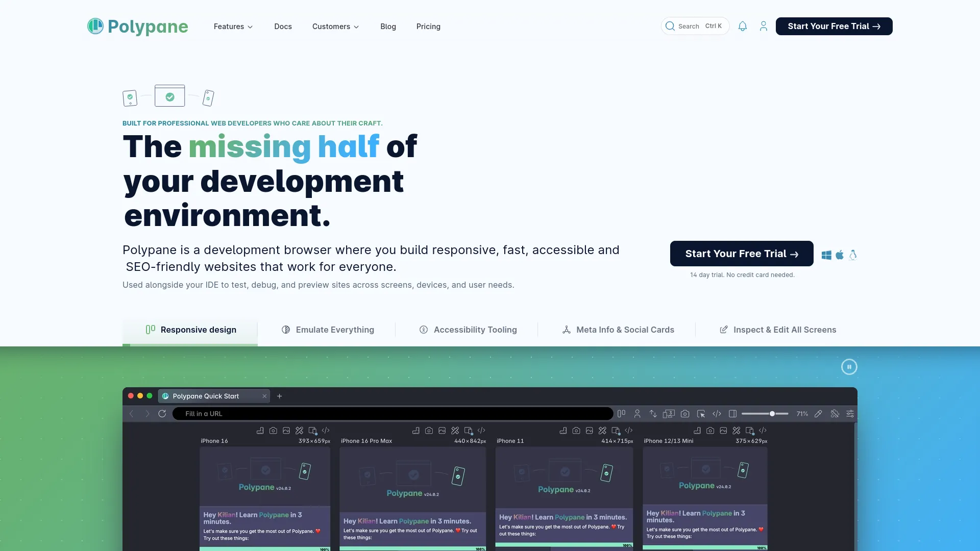This screenshot has height=551, width=980.
Task: Open the user account icon
Action: 764,26
